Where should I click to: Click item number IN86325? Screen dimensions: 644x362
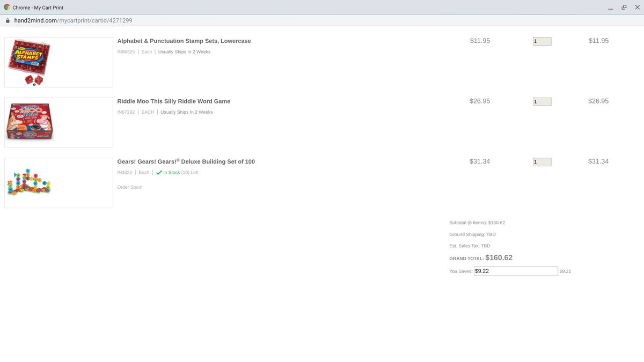(x=126, y=51)
